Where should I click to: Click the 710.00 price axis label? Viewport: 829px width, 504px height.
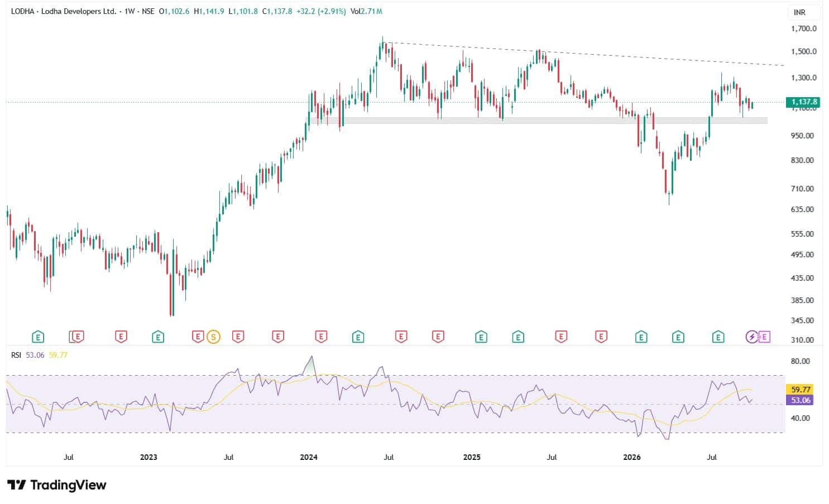coord(802,189)
